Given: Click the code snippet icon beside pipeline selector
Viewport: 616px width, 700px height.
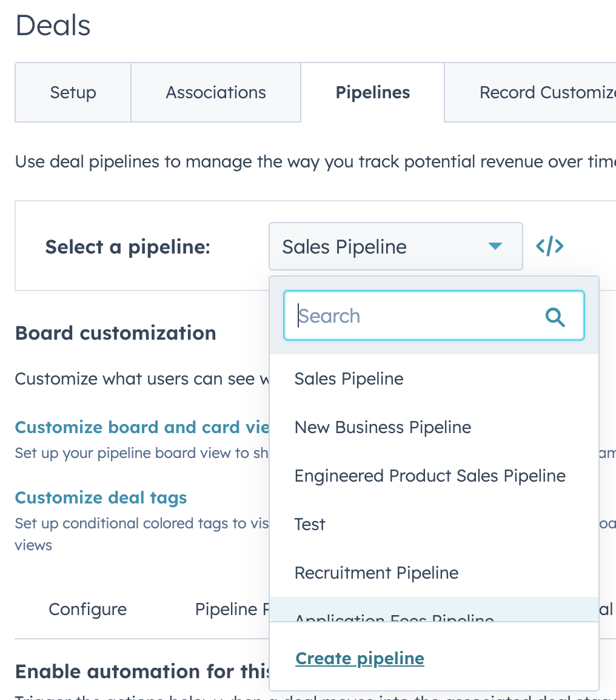Looking at the screenshot, I should pos(549,246).
